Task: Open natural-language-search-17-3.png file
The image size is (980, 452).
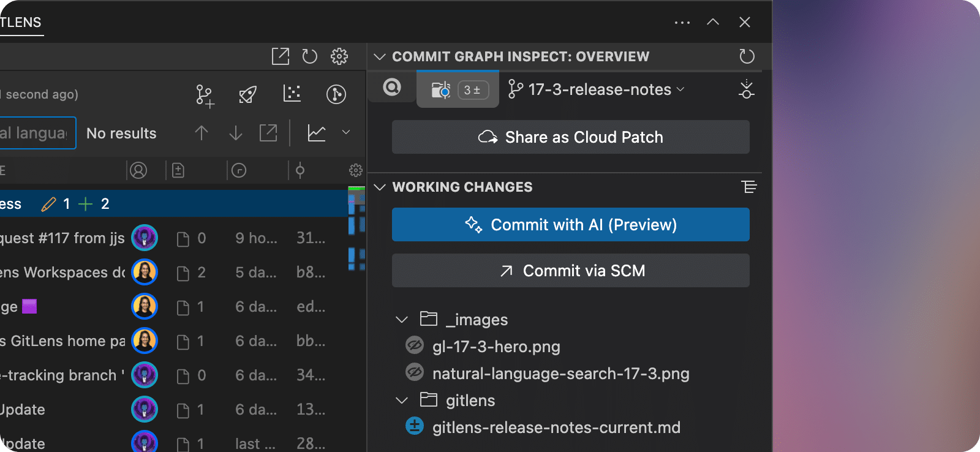Action: (x=560, y=374)
